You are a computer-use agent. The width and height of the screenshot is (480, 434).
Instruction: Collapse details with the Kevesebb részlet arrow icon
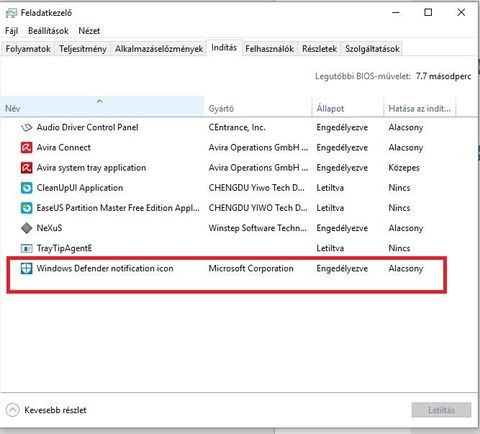(x=12, y=410)
